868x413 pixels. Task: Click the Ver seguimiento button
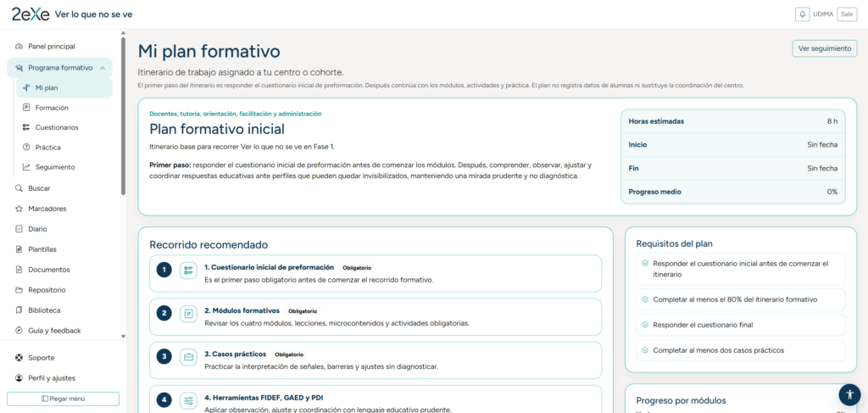(x=824, y=48)
